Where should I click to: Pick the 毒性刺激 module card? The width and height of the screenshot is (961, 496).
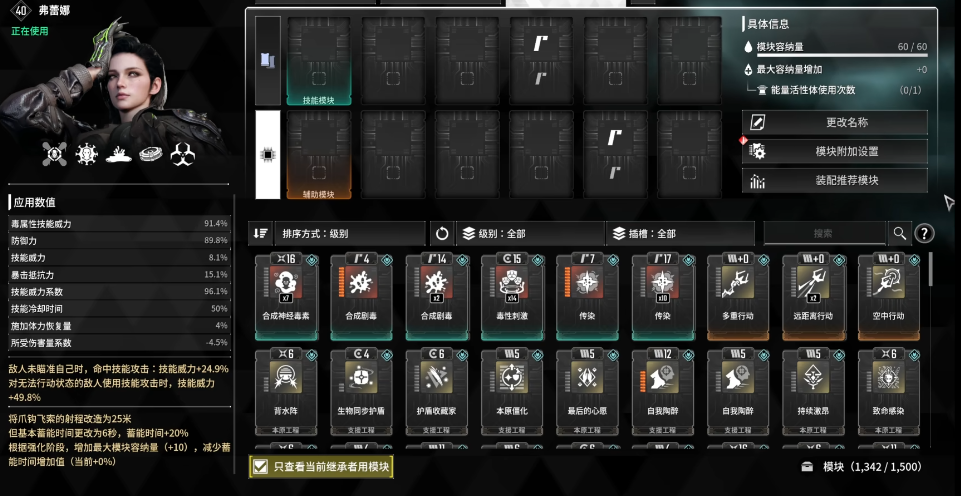513,297
